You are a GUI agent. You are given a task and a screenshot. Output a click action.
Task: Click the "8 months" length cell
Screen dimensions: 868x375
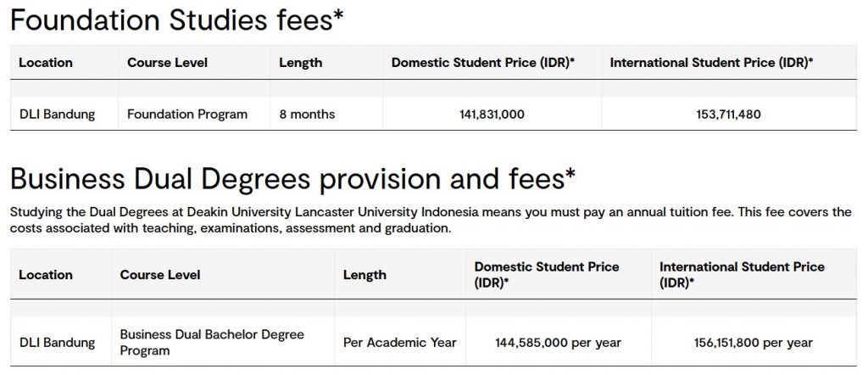click(x=307, y=114)
